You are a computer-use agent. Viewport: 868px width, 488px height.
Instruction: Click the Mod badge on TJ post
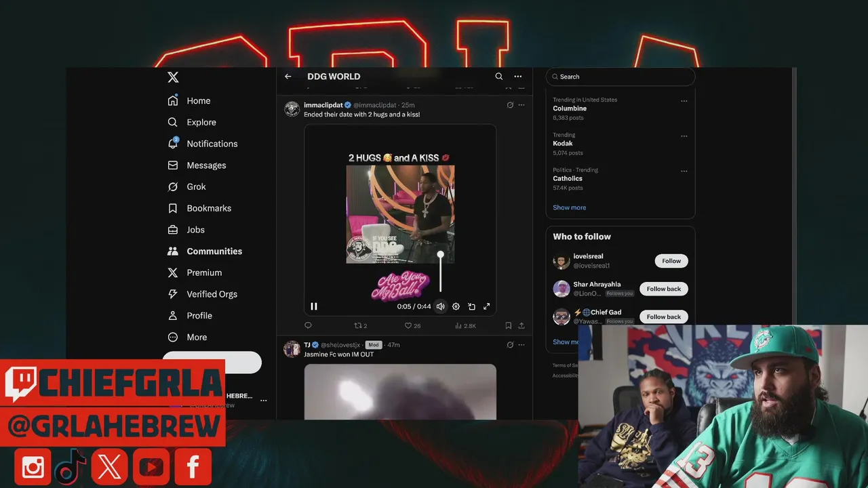tap(374, 345)
